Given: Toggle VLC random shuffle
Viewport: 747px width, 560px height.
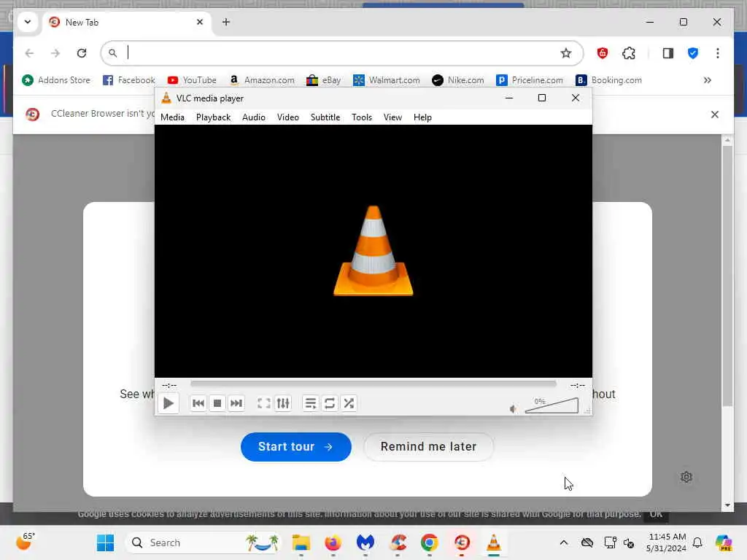Looking at the screenshot, I should [349, 403].
